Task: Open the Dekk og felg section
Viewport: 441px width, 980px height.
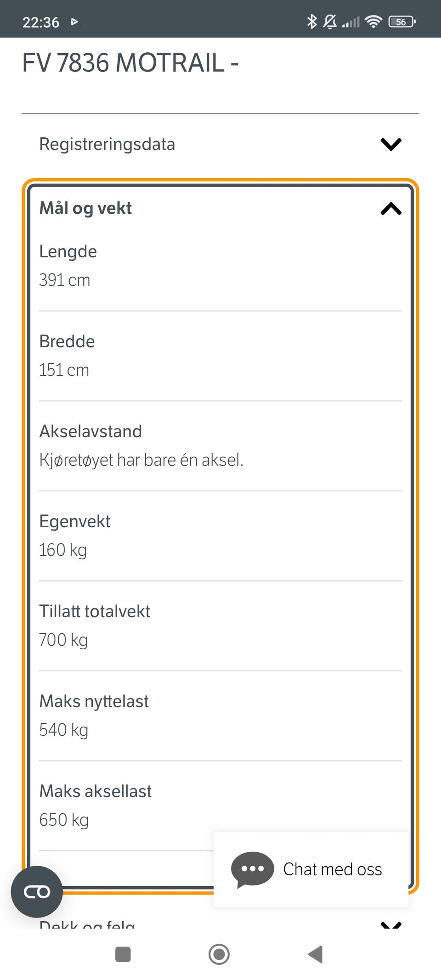Action: coord(87,924)
